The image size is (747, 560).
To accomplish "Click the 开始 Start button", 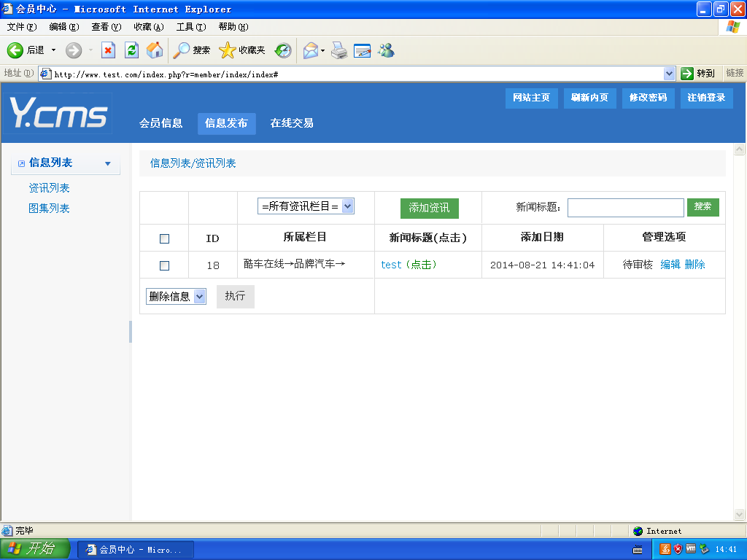I will pos(34,549).
